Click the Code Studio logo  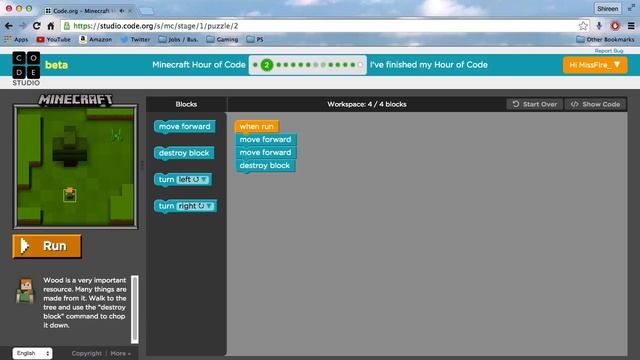coord(26,69)
